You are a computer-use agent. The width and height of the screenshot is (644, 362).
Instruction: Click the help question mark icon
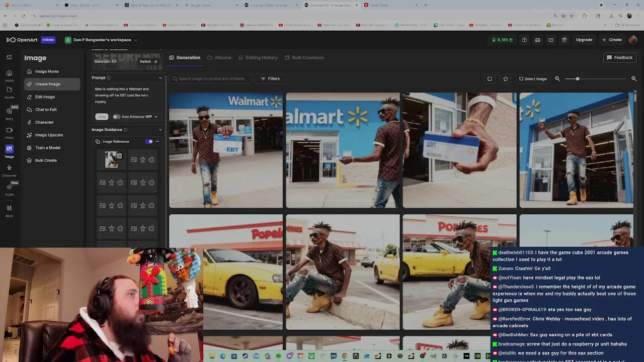[x=524, y=40]
